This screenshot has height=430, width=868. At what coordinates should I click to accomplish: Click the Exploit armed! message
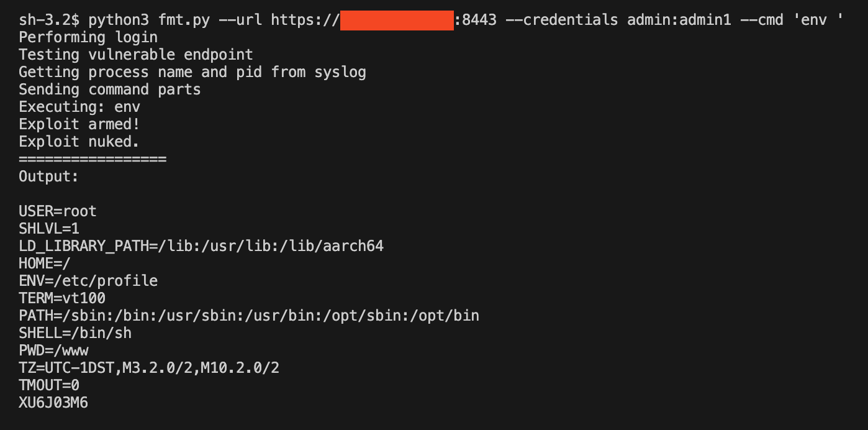pos(79,124)
